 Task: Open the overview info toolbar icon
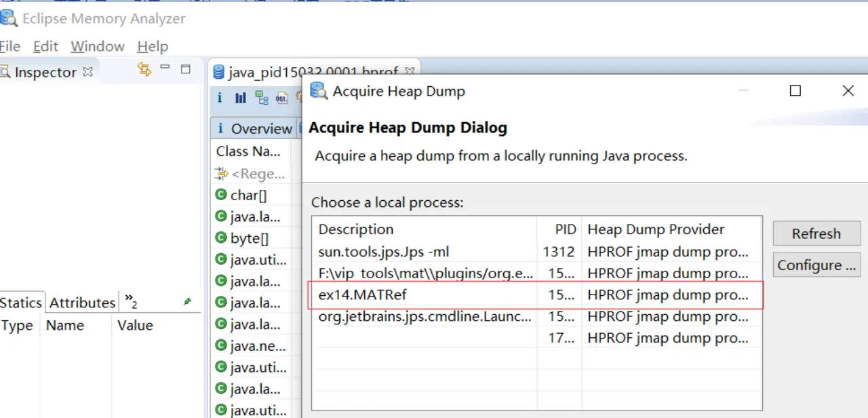click(x=220, y=98)
